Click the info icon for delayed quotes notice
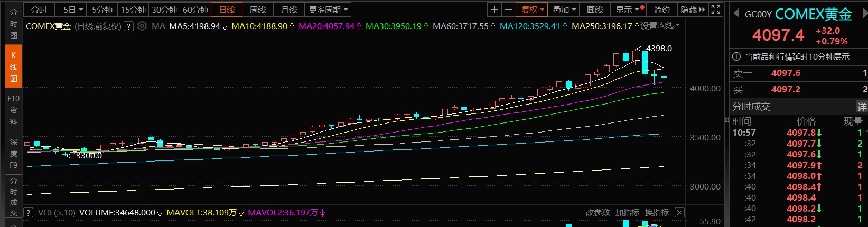 [736, 56]
